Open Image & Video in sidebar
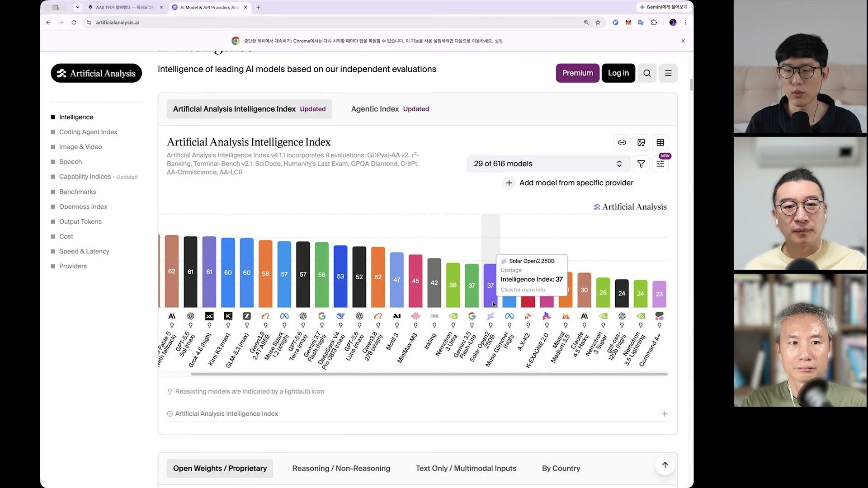The height and width of the screenshot is (488, 868). coord(80,147)
